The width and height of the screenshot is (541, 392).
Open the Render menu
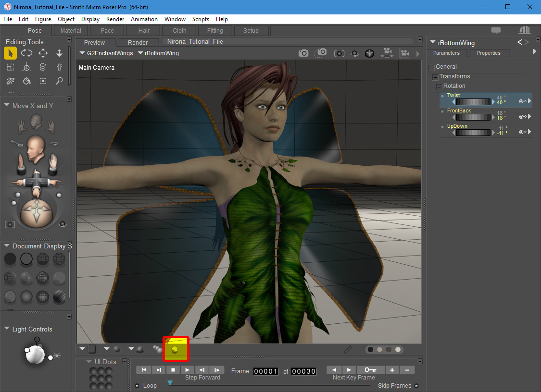[115, 19]
